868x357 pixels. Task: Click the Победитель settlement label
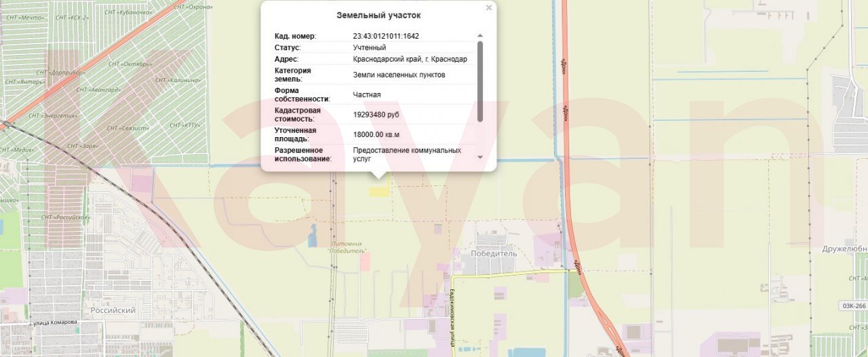tap(494, 254)
